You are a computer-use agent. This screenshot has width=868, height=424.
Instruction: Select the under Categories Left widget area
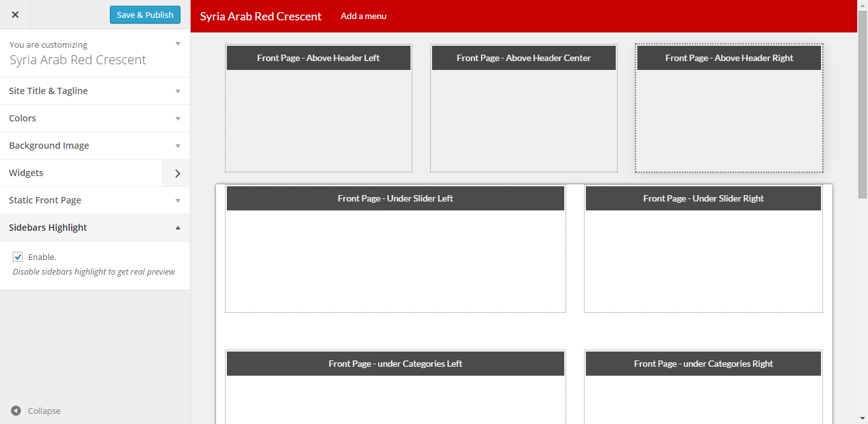click(395, 386)
